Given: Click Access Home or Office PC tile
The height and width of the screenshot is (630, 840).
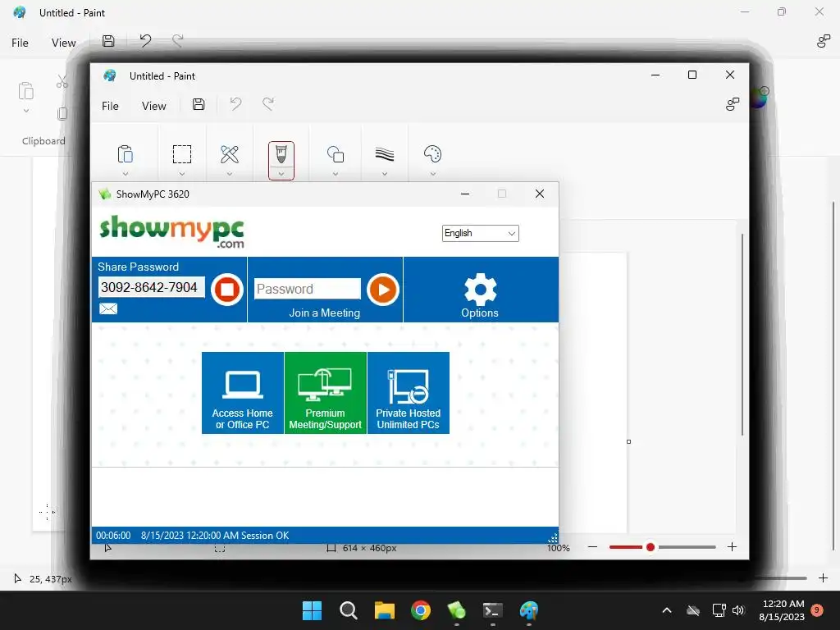Looking at the screenshot, I should [x=243, y=393].
